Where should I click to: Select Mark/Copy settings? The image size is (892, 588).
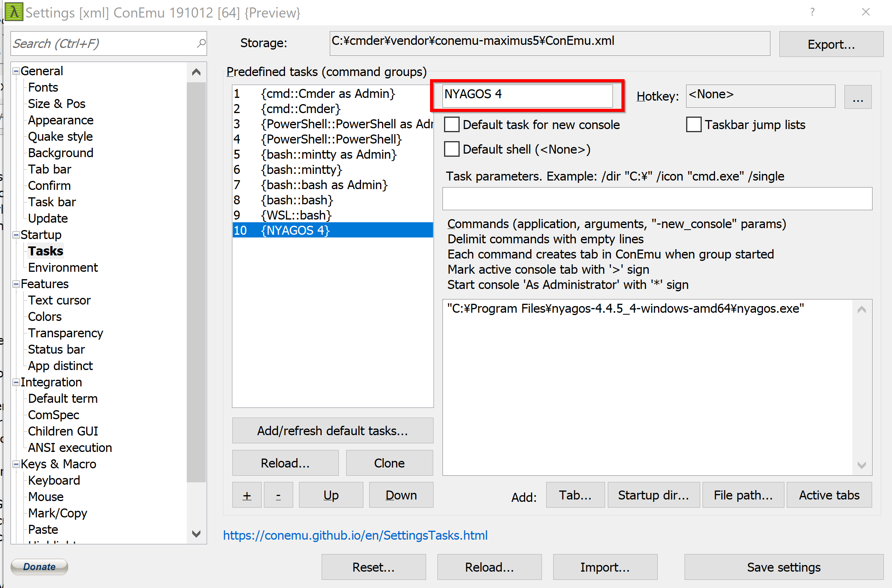58,513
